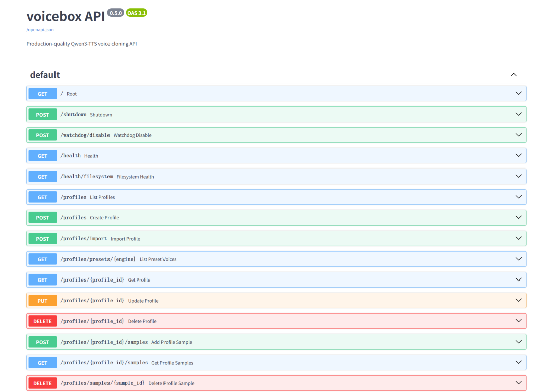This screenshot has height=392, width=545.
Task: Click the PUT badge for Update Profile
Action: pos(42,301)
